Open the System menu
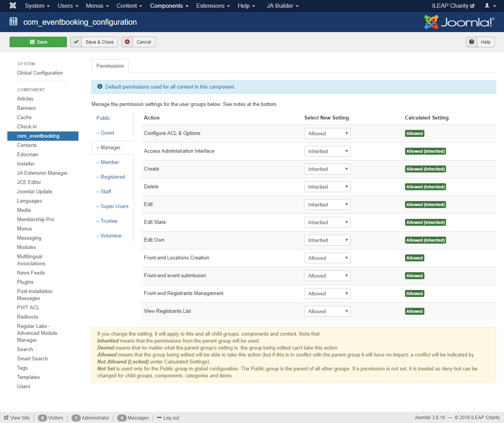This screenshot has height=423, width=504. point(37,5)
